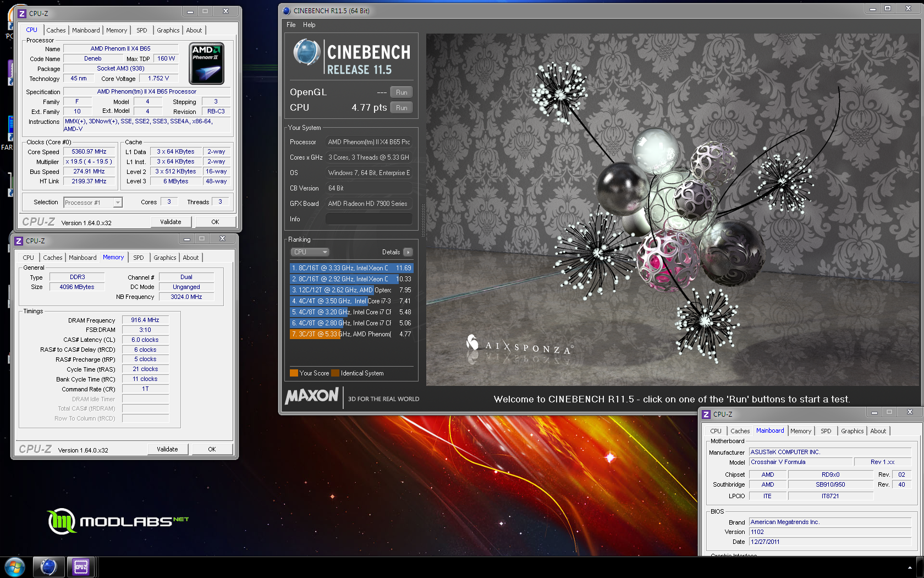Click the Cinebench title bar icon
The height and width of the screenshot is (578, 924).
(286, 10)
